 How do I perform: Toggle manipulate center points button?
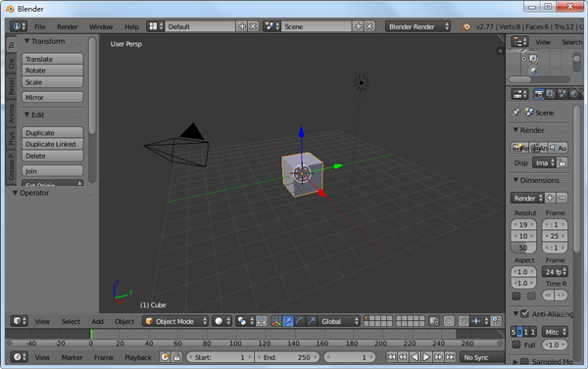(x=262, y=321)
